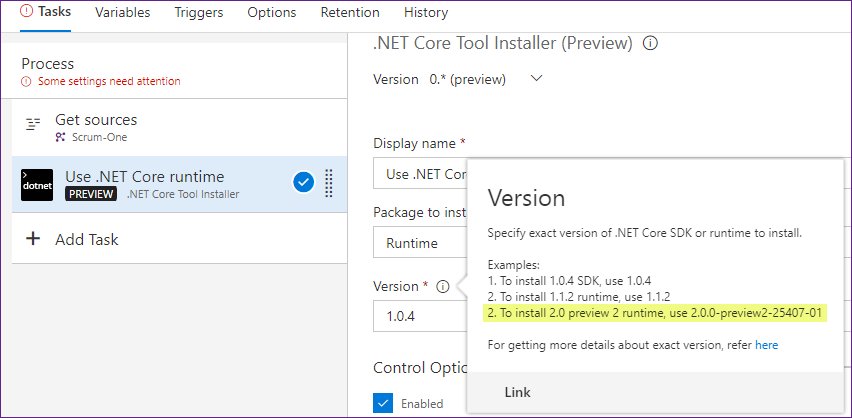Click the '1.0.4 SDK' example line
This screenshot has height=418, width=852.
569,281
